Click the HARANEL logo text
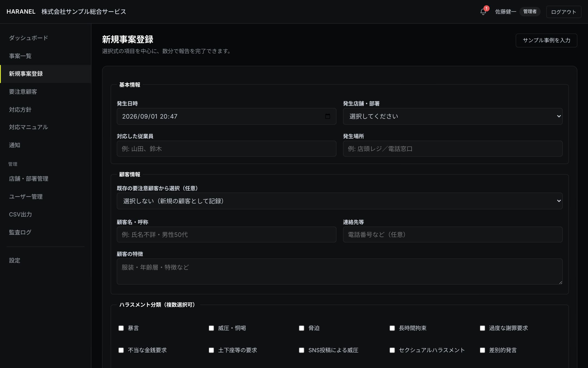 21,12
